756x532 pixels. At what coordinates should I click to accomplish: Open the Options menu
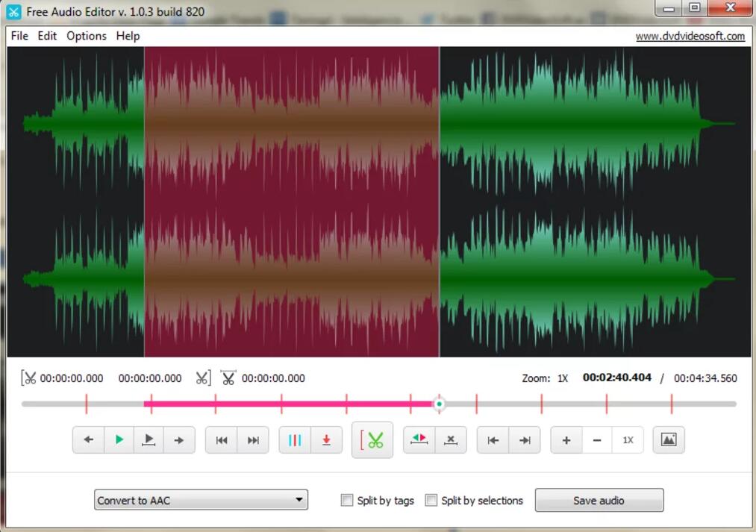pos(87,36)
